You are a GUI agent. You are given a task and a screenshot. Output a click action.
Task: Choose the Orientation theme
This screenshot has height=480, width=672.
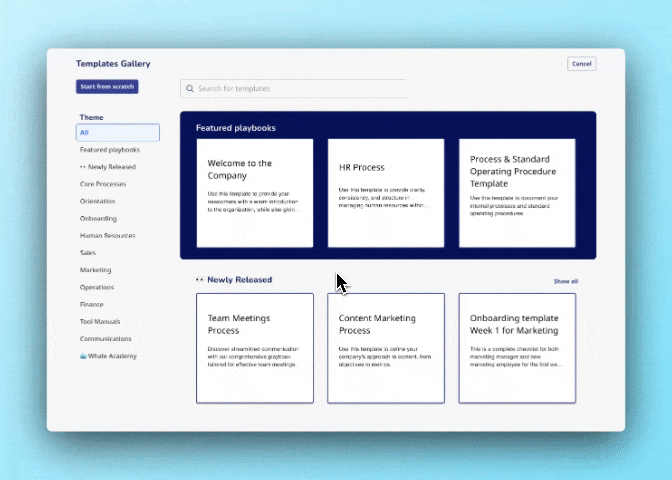pos(97,201)
